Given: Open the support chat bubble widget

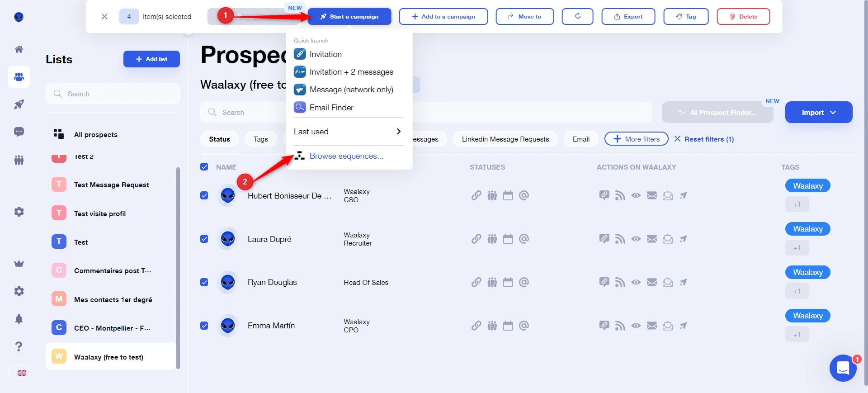Looking at the screenshot, I should point(843,368).
